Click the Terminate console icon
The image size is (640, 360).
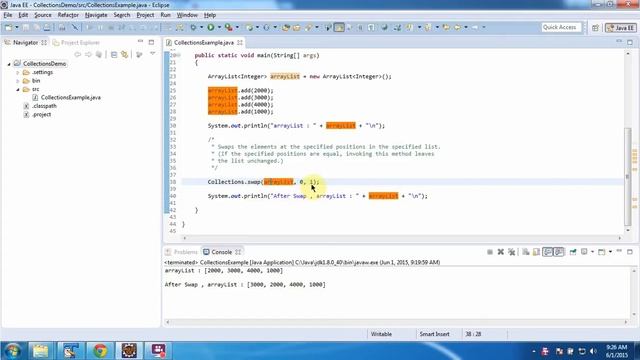coord(490,252)
